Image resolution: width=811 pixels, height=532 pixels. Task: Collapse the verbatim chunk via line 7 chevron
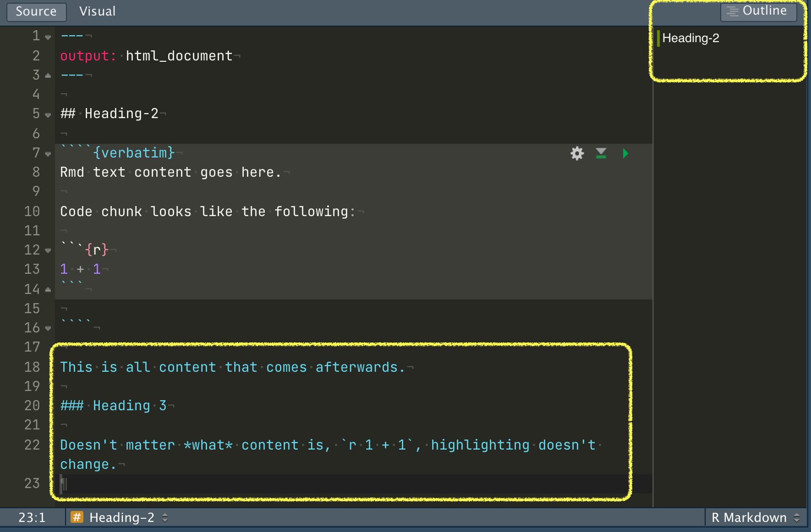tap(48, 153)
